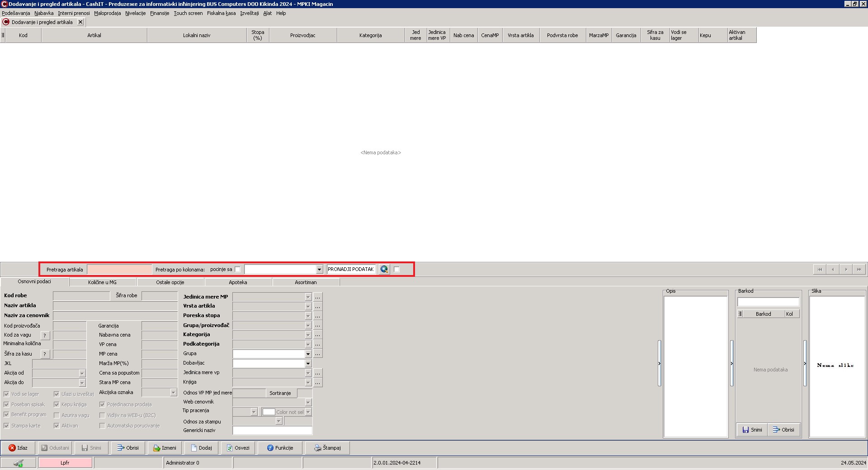This screenshot has width=868, height=470.
Task: Click the question mark button next to Šifra za kasu
Action: 45,354
